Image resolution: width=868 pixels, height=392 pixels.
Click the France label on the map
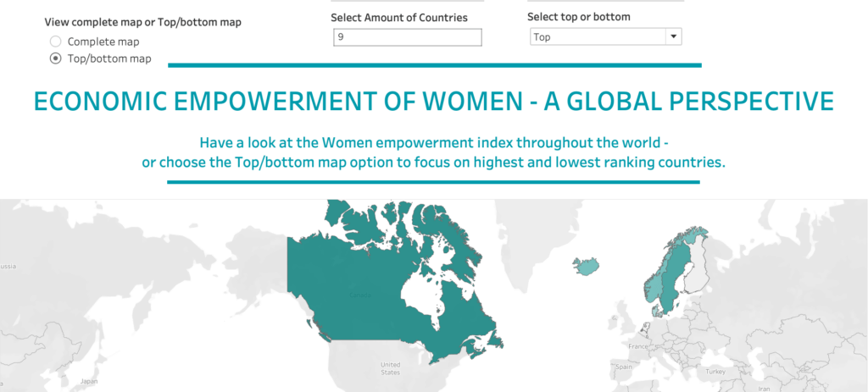click(638, 346)
